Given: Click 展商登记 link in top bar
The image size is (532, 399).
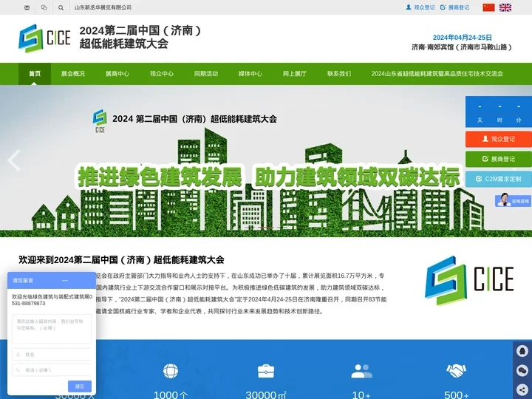Looking at the screenshot, I should pos(455,7).
